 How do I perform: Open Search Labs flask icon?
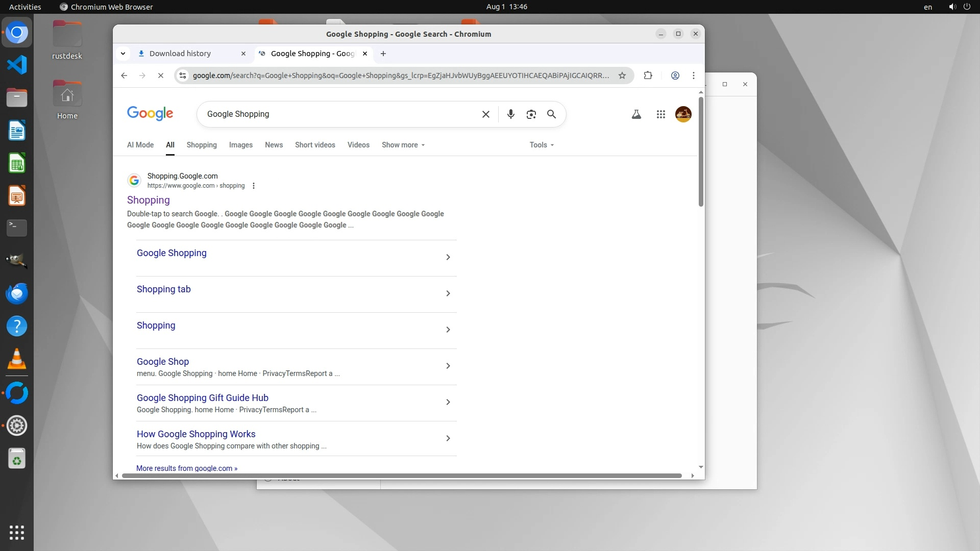pyautogui.click(x=636, y=114)
